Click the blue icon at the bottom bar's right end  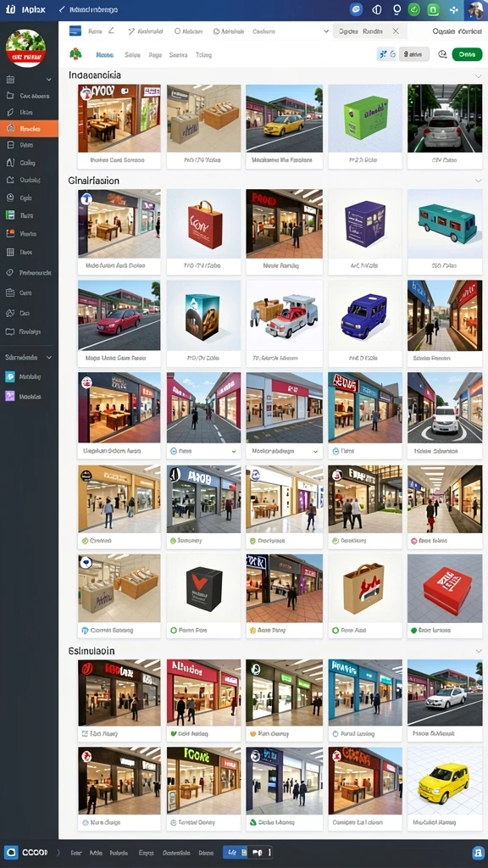[x=478, y=853]
